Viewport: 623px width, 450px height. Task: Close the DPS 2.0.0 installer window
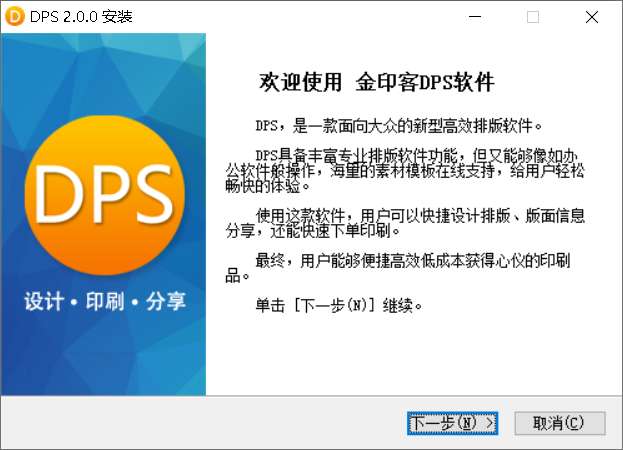tap(592, 17)
